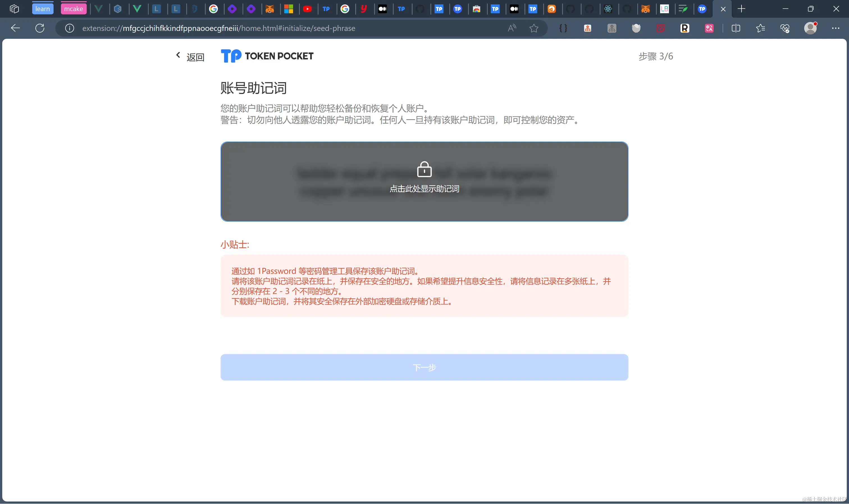Open the favorites list toolbar icon
This screenshot has width=849, height=504.
(760, 28)
